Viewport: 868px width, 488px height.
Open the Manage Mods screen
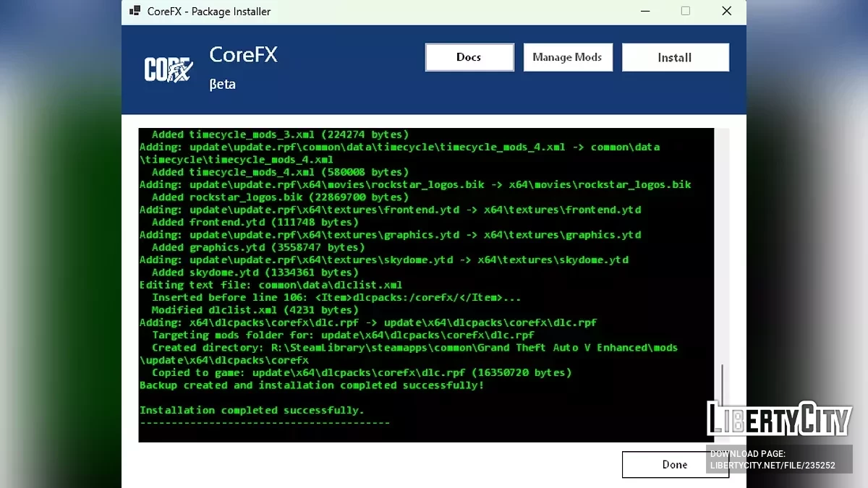[x=567, y=56]
